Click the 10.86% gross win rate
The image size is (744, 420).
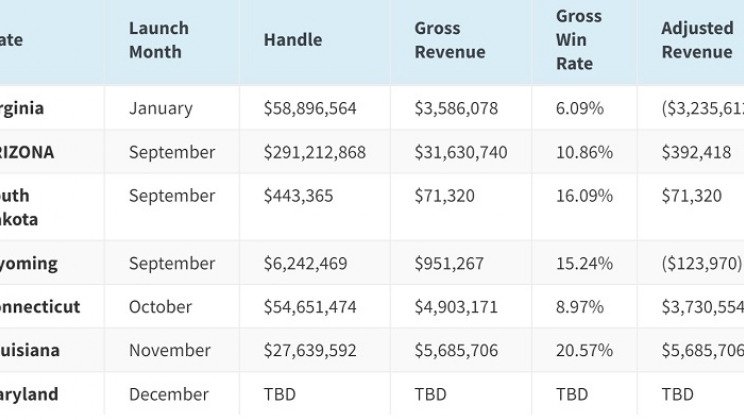(x=583, y=152)
